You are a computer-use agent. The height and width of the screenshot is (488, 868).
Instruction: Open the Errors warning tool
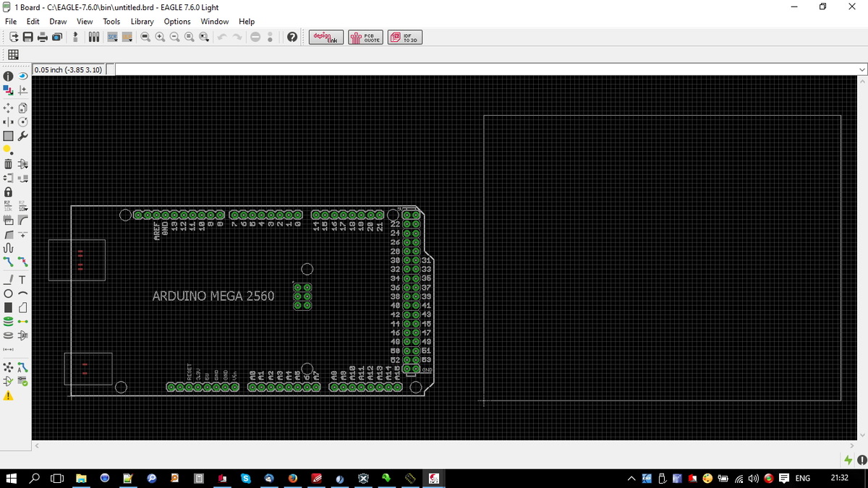point(8,396)
